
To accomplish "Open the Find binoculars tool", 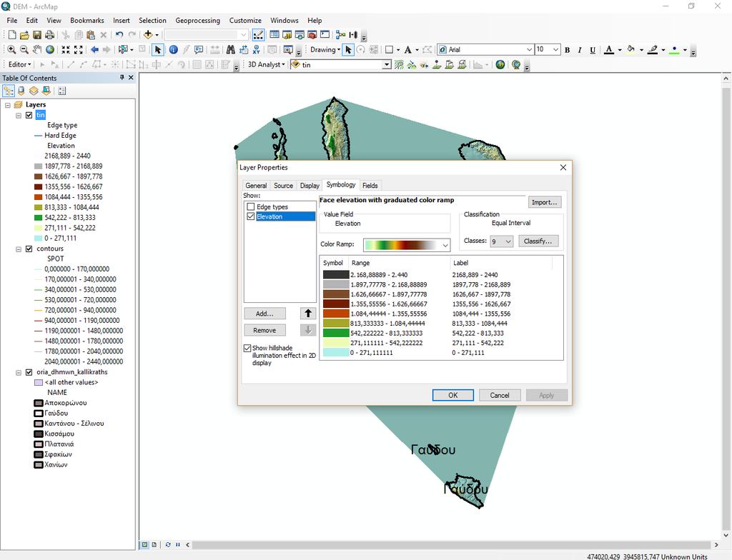I will point(231,49).
